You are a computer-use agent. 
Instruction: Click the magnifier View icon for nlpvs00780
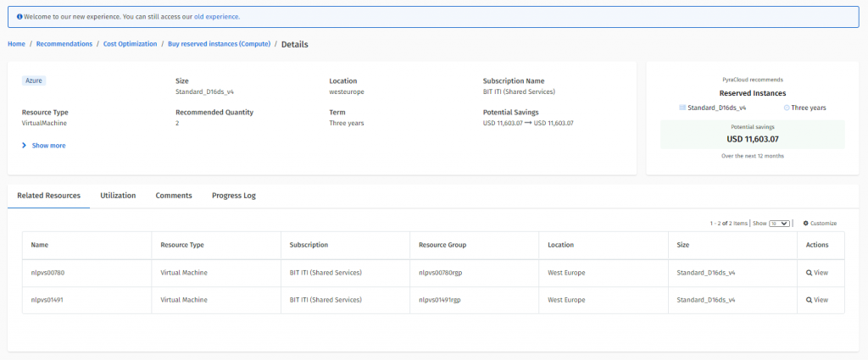pyautogui.click(x=809, y=273)
